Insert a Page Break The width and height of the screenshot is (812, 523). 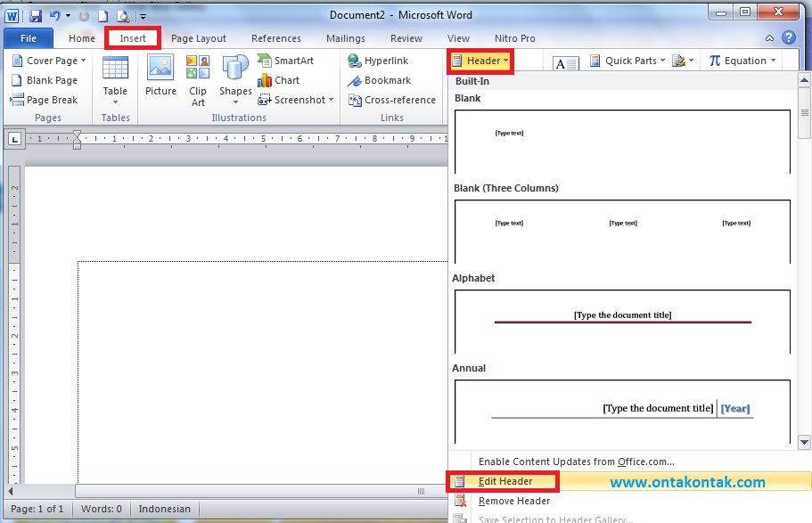coord(44,100)
